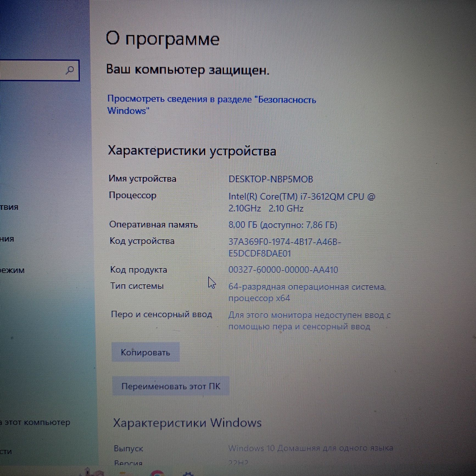Click the magnifier icon in the search box
This screenshot has height=476, width=476.
tap(70, 70)
